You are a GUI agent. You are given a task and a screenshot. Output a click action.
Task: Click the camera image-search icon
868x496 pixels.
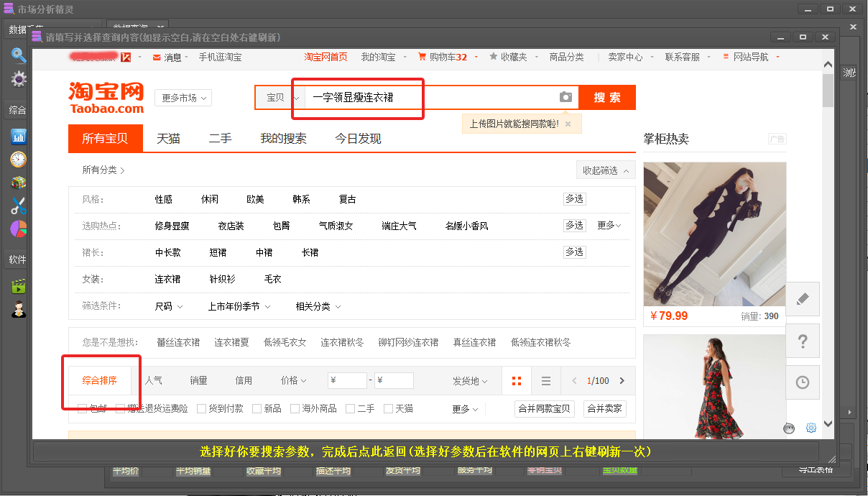(565, 97)
